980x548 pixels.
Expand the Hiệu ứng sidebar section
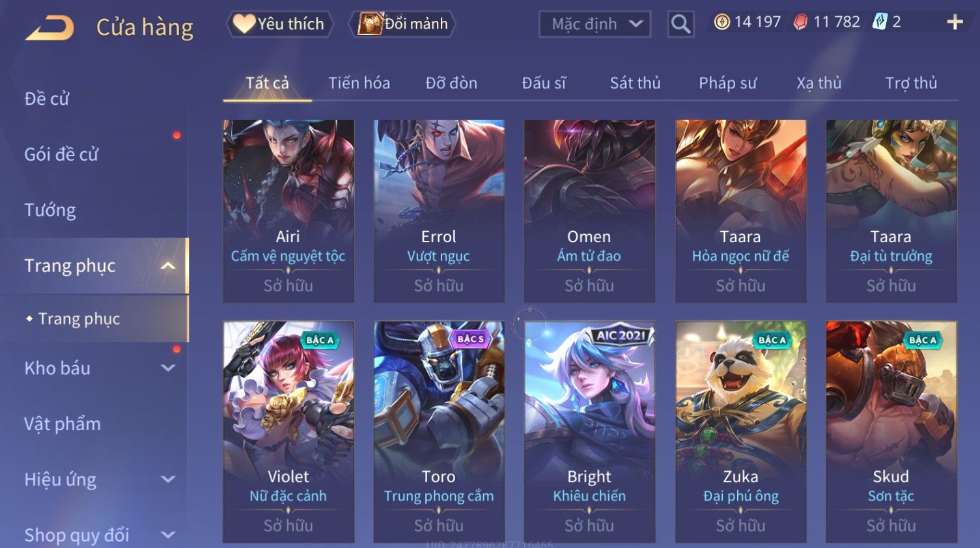[x=168, y=480]
